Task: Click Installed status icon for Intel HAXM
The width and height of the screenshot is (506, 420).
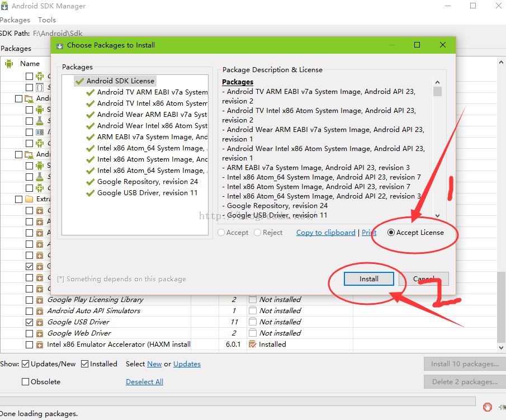Action: [x=253, y=345]
